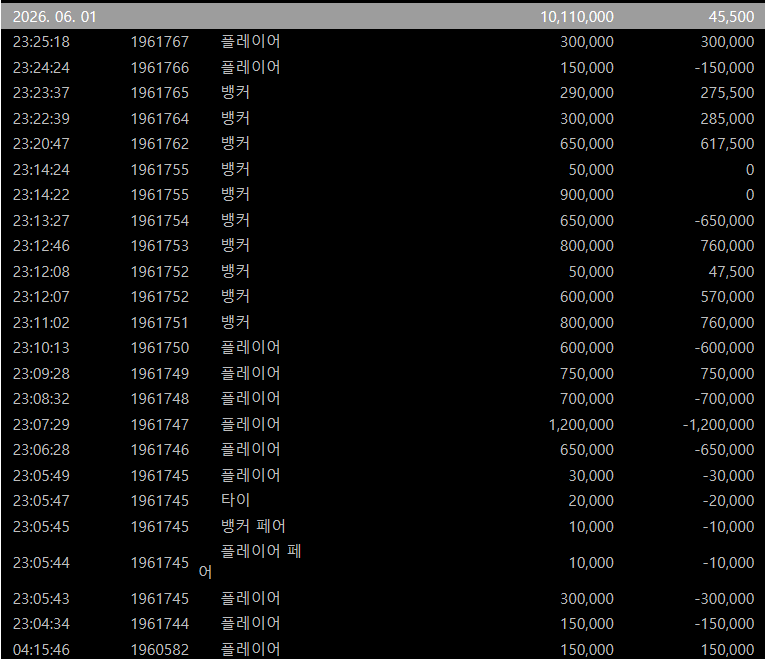Click round number 1961749
The width and height of the screenshot is (765, 659).
coord(160,374)
